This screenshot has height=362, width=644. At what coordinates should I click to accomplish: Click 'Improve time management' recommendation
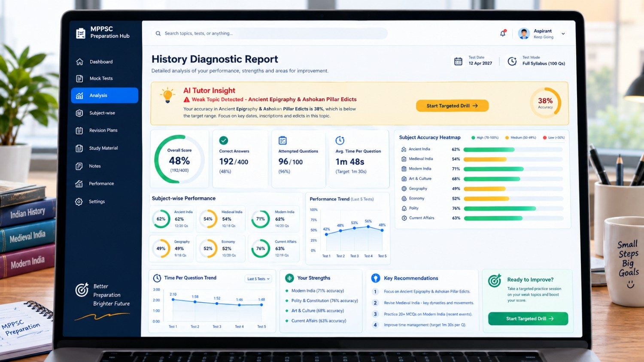(x=425, y=325)
